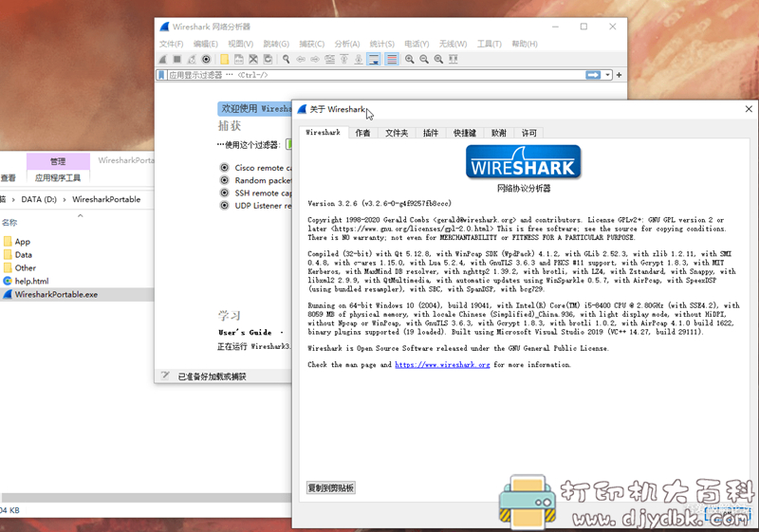The width and height of the screenshot is (759, 532).
Task: Open the 工具(T) menu
Action: click(x=490, y=44)
